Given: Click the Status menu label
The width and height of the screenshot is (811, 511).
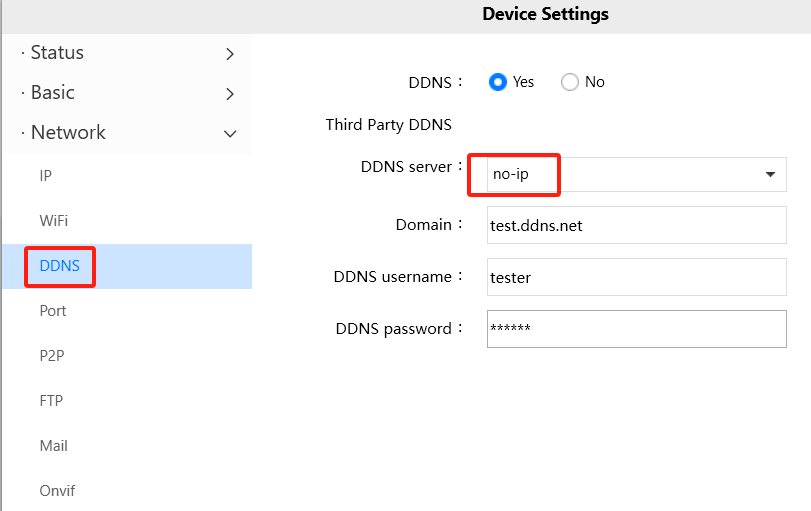Looking at the screenshot, I should 57,53.
